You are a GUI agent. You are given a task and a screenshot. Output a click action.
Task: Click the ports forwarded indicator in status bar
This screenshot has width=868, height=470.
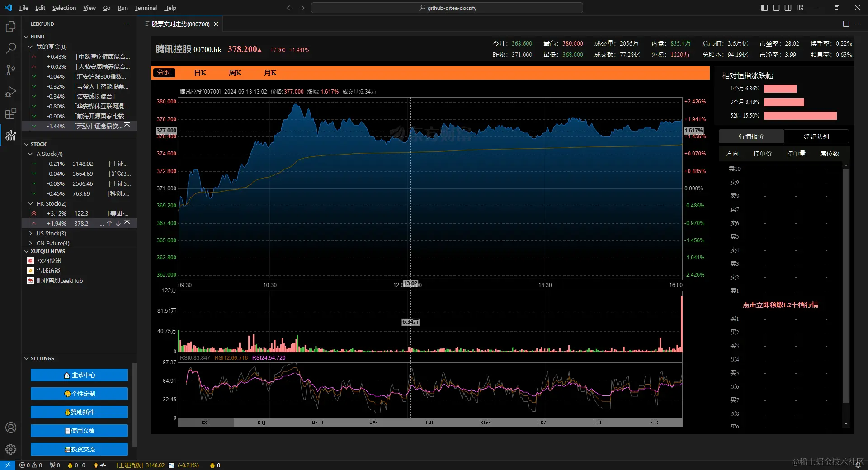click(x=55, y=465)
